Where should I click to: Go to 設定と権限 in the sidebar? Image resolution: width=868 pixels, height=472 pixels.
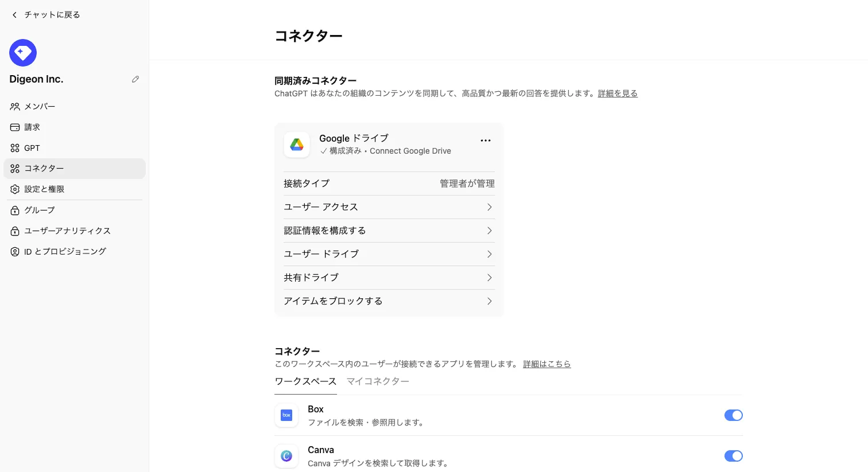pos(44,189)
